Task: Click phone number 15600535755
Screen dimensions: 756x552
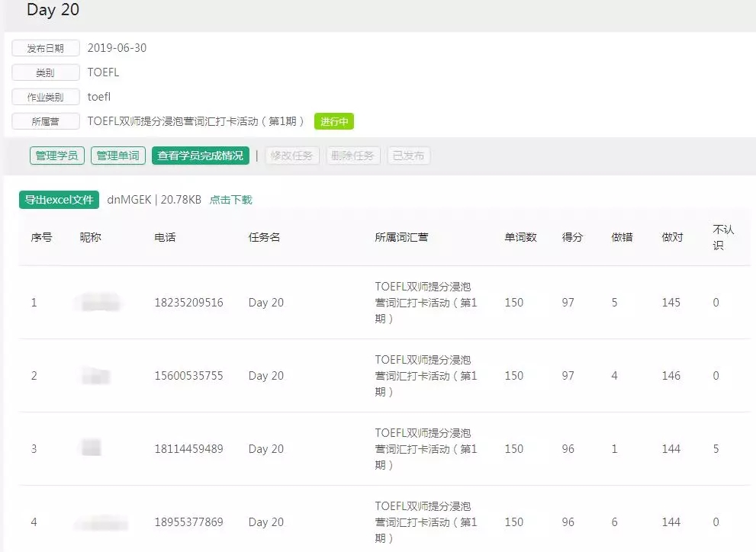Action: pos(188,376)
